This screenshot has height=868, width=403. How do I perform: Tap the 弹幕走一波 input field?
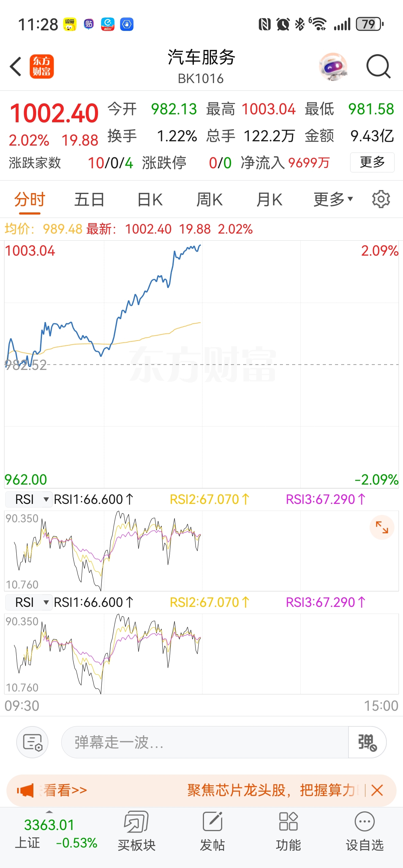click(x=205, y=742)
